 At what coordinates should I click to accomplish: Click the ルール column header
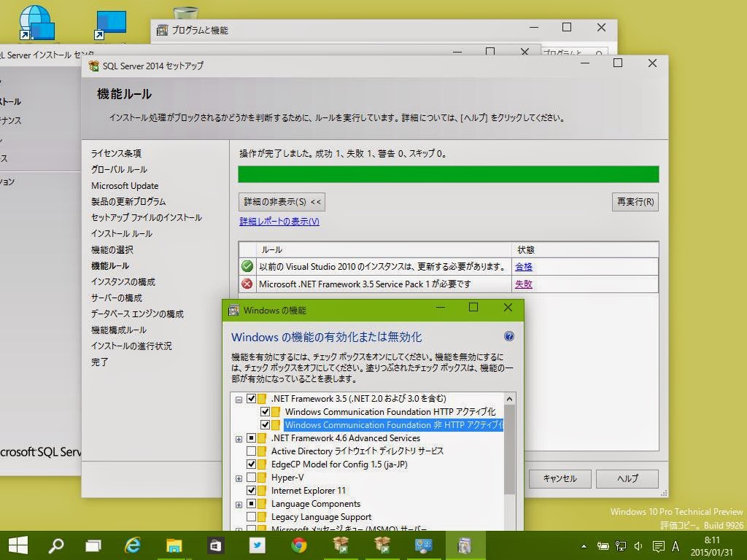point(384,249)
